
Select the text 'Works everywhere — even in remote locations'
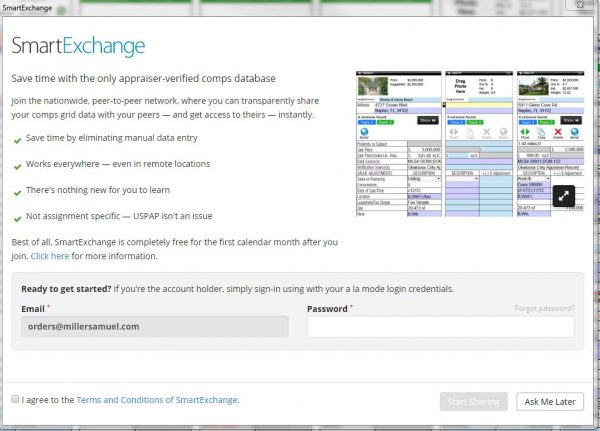tap(118, 164)
